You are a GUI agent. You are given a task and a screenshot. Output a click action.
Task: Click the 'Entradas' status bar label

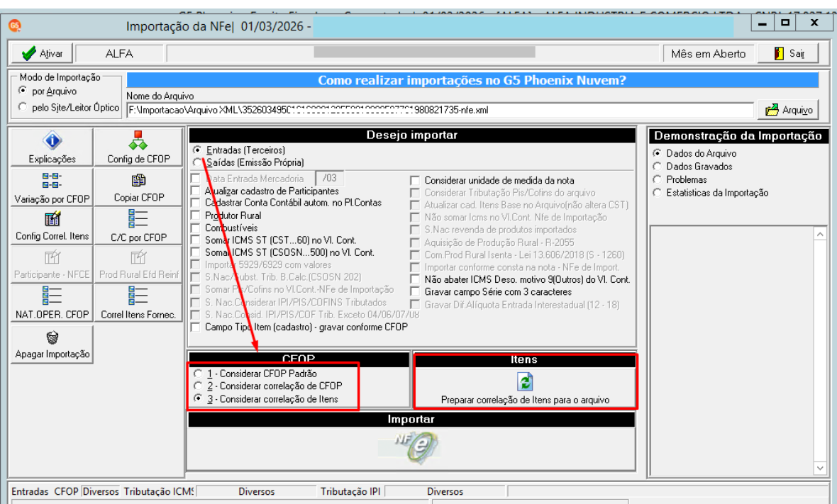click(30, 491)
